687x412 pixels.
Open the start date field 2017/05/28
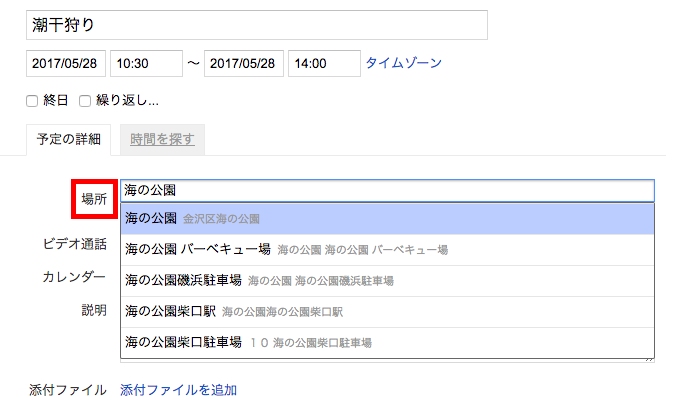click(x=66, y=64)
